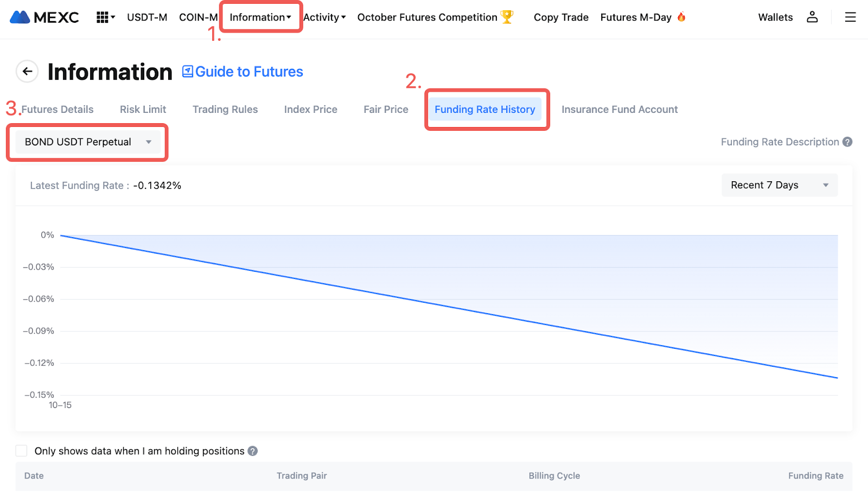Expand the BOND USDT Perpetual dropdown
Viewport: 868px width, 503px height.
[x=87, y=142]
